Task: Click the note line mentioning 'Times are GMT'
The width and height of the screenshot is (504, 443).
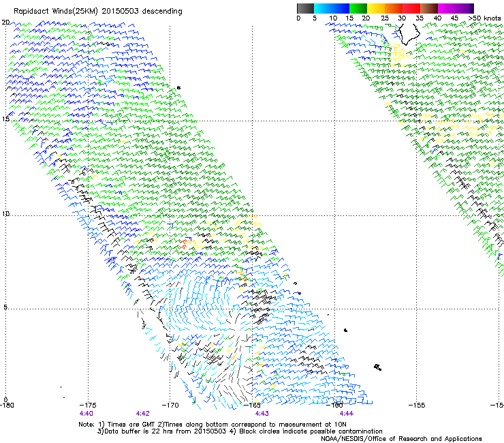Action: pyautogui.click(x=212, y=425)
